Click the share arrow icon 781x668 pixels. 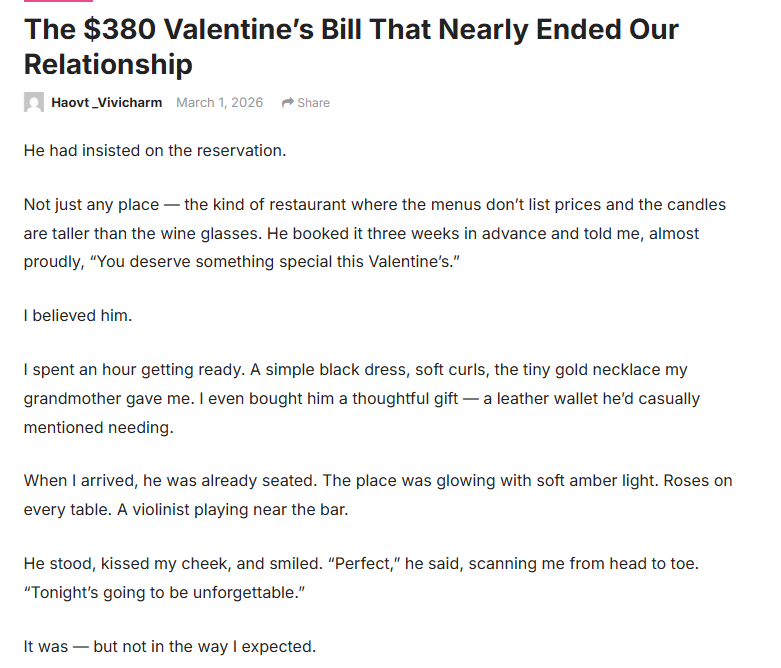click(x=287, y=103)
